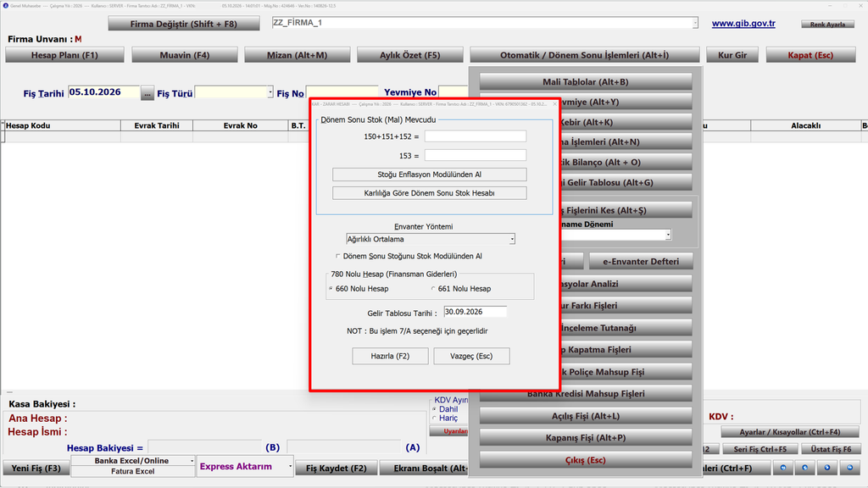Enable Dönem Sonu Stoğunu Stok Modülünden Al
The width and height of the screenshot is (868, 488).
click(337, 256)
